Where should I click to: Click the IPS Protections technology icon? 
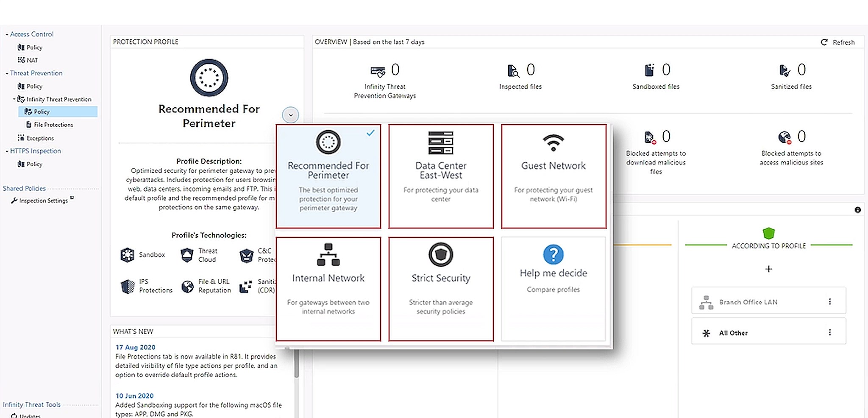point(128,287)
